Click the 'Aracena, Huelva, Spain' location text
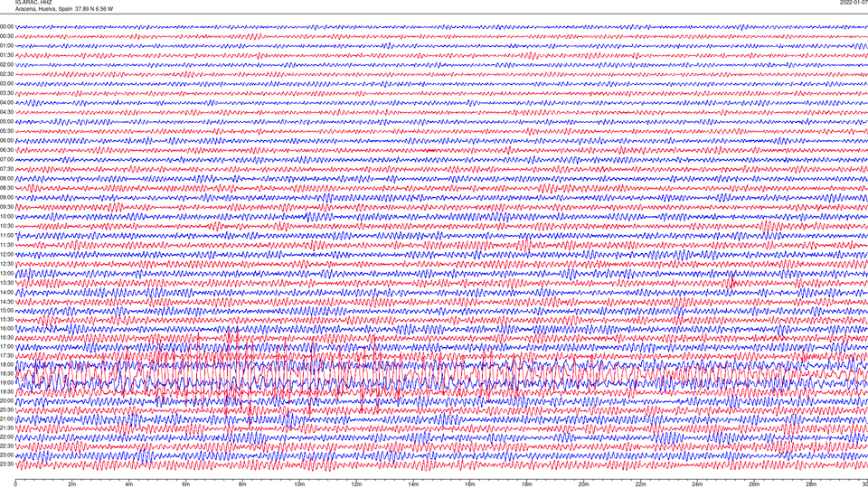 43,9
